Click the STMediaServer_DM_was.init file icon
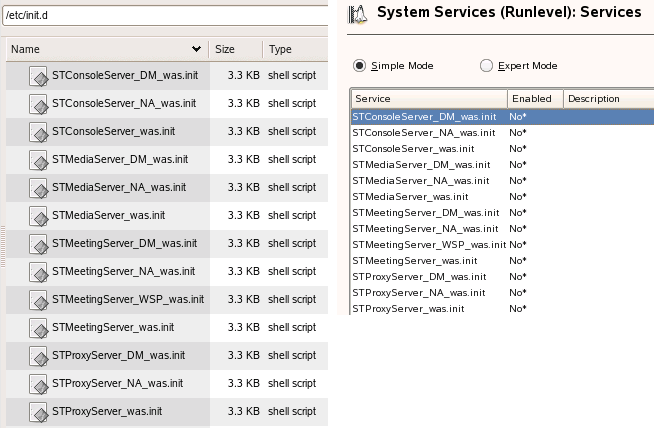Screen dimensions: 656x432 coord(39,160)
